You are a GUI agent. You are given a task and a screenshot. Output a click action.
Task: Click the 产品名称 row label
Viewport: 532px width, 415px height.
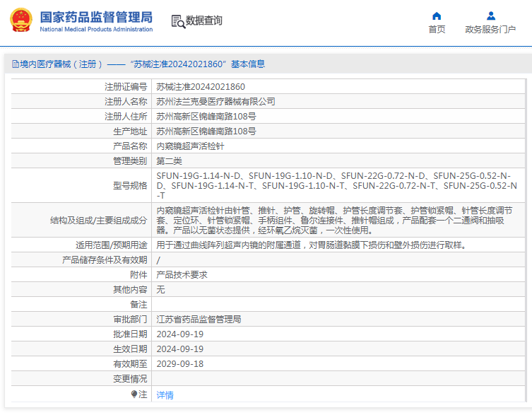(x=130, y=146)
